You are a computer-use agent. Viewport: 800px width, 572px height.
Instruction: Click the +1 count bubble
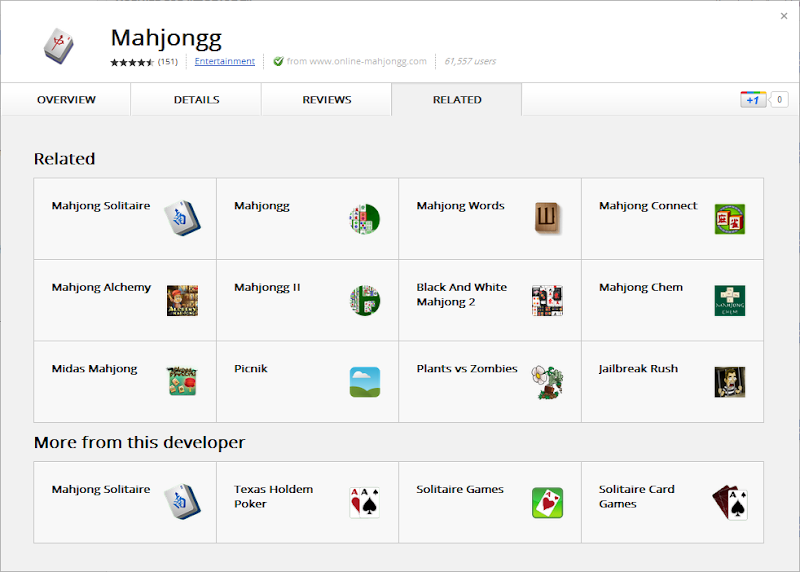click(x=779, y=100)
